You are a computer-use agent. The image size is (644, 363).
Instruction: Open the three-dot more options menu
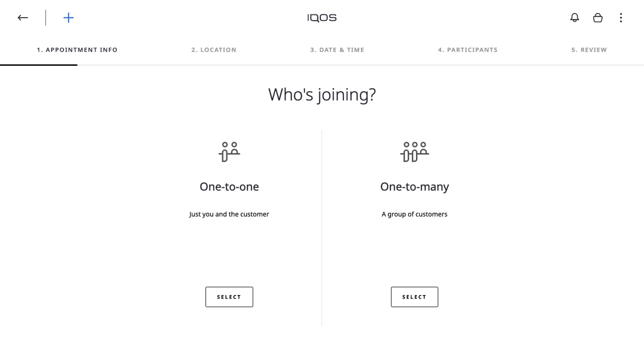coord(621,18)
